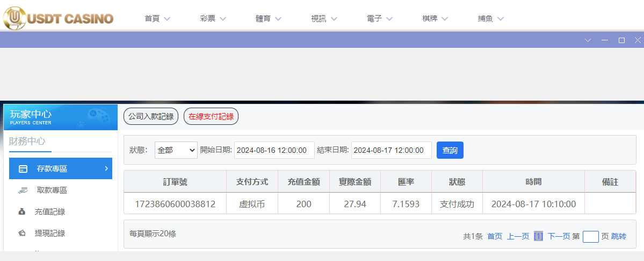Click the withdrawal area hand icon
Viewport: 644px width, 261px height.
[23, 190]
